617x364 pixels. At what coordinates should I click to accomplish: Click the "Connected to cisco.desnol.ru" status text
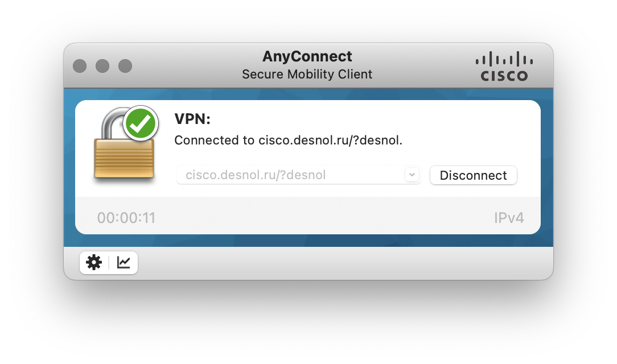pyautogui.click(x=288, y=140)
